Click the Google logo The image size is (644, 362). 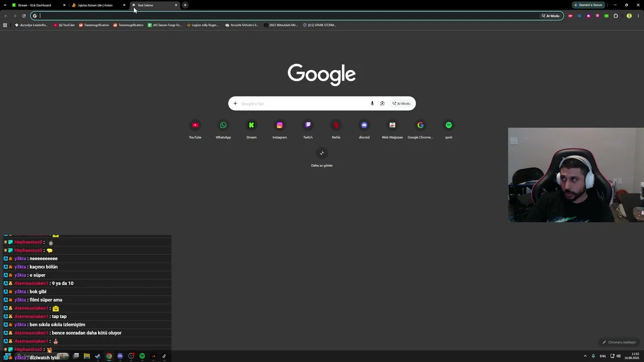click(x=322, y=74)
